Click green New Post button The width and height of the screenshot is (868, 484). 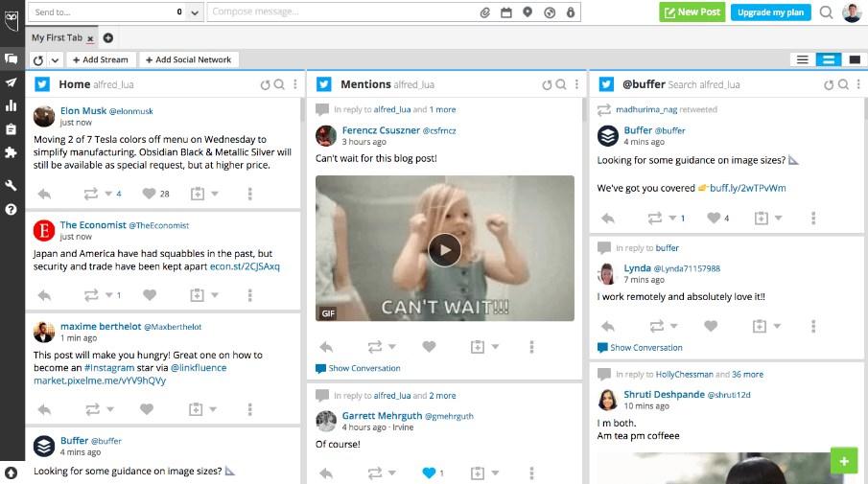[x=692, y=12]
